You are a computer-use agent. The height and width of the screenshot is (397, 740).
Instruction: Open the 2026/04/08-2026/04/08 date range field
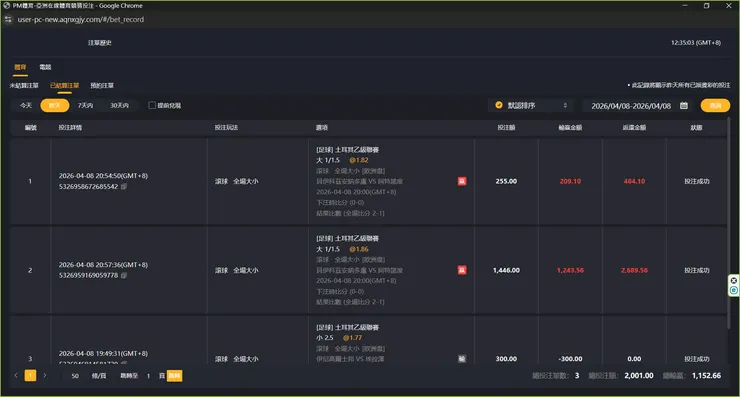tap(637, 106)
